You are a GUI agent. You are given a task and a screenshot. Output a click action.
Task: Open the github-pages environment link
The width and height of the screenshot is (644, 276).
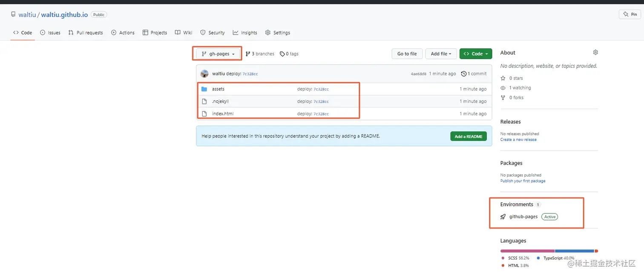[x=523, y=217]
